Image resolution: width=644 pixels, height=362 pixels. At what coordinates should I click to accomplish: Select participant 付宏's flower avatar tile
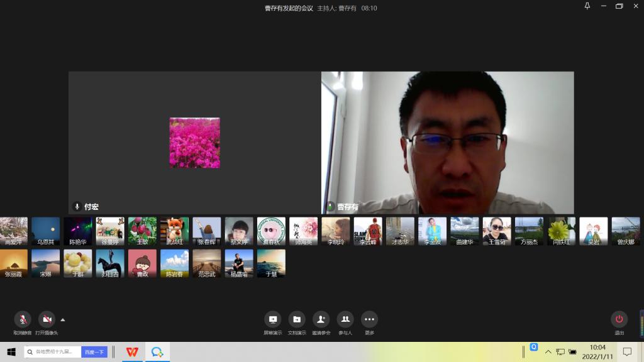click(194, 143)
